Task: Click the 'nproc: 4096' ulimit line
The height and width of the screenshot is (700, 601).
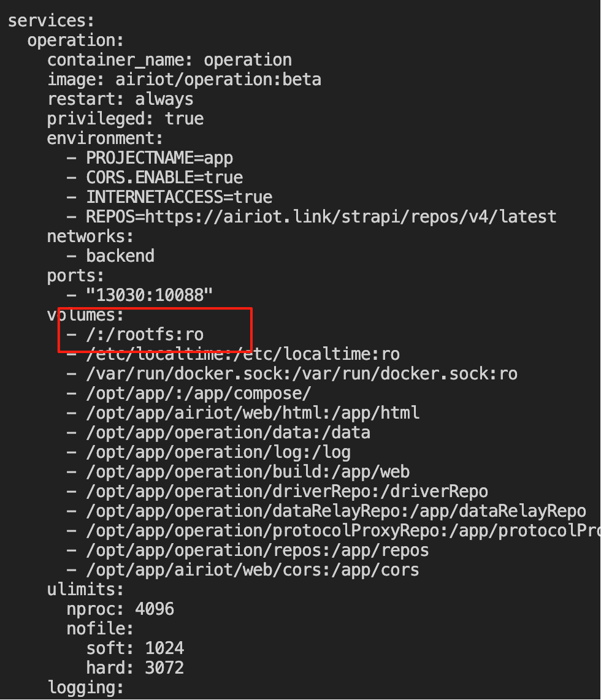Action: (x=121, y=610)
